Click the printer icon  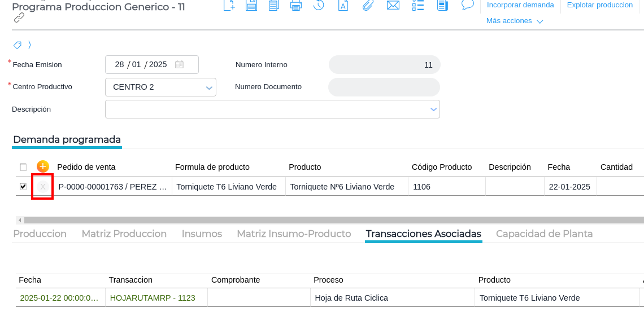point(296,5)
